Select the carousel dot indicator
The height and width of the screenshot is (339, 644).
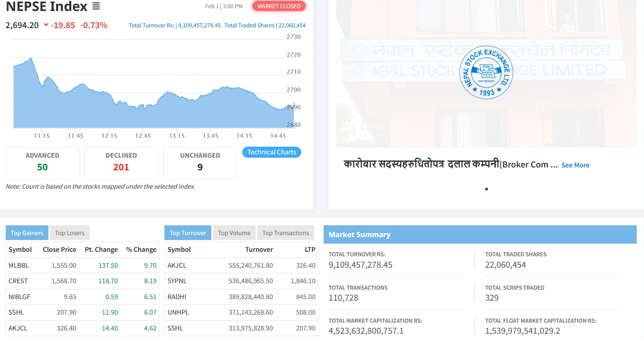486,189
